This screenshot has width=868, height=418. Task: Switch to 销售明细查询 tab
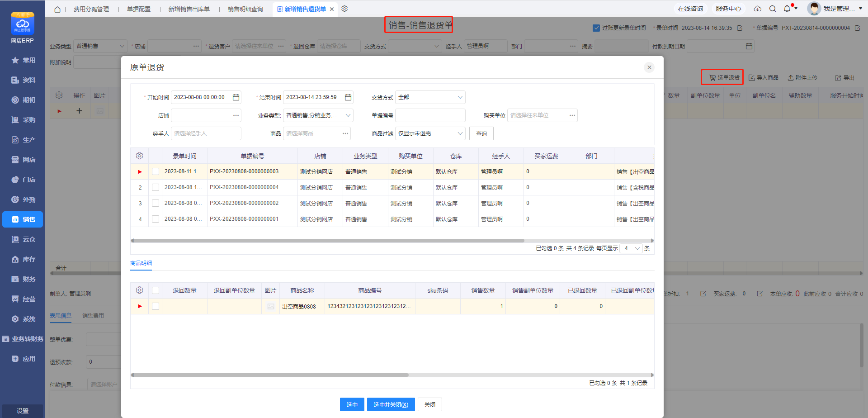(245, 9)
